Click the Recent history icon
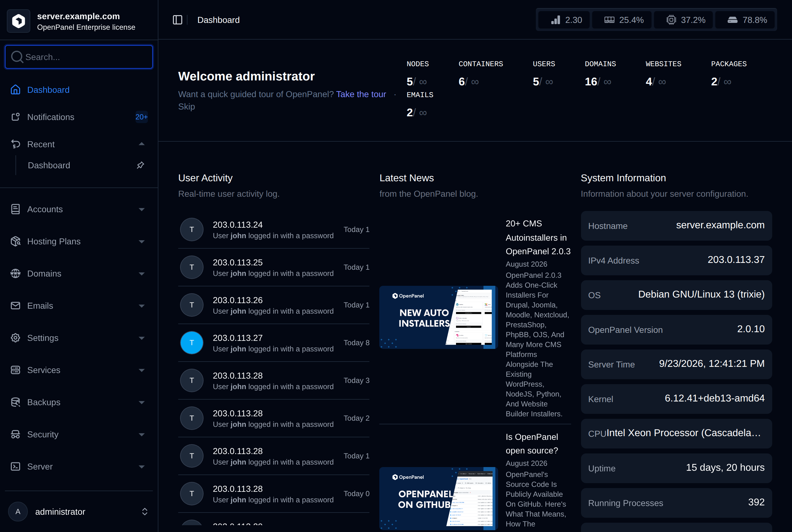The image size is (792, 532). (15, 144)
